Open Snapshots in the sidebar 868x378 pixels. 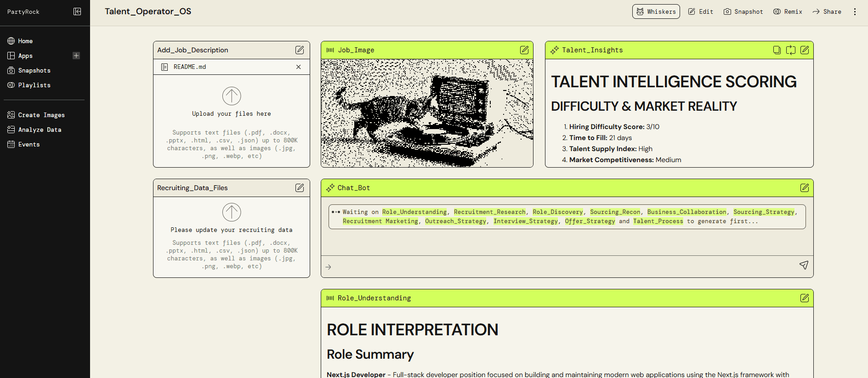[x=29, y=70]
